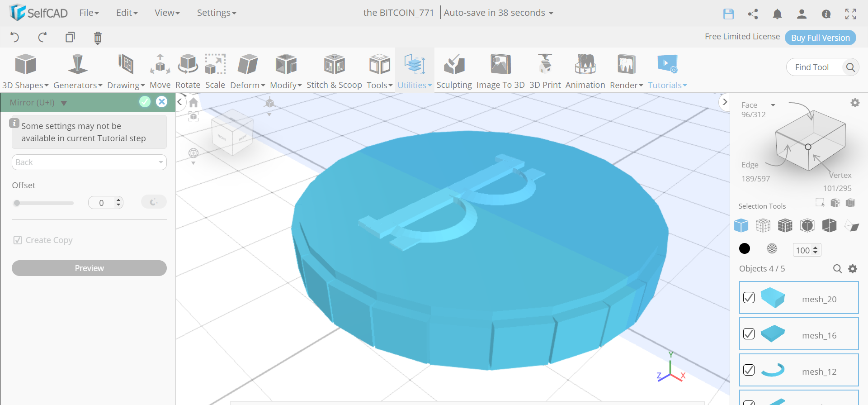Click the Find Tool search icon
The image size is (868, 405).
[x=850, y=67]
